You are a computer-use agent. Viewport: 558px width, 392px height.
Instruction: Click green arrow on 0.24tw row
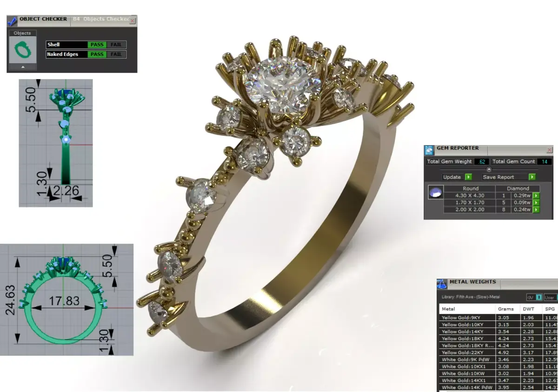[536, 210]
